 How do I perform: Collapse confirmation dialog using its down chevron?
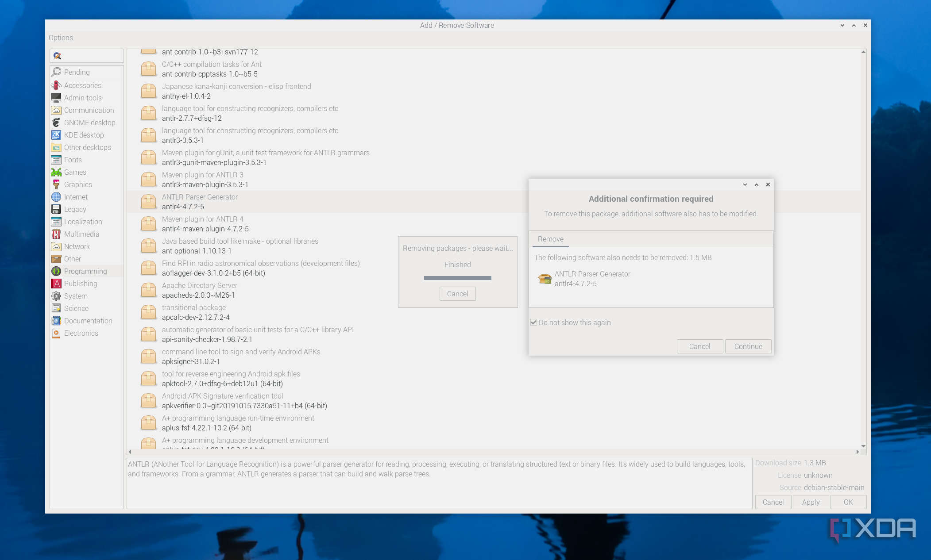click(745, 184)
